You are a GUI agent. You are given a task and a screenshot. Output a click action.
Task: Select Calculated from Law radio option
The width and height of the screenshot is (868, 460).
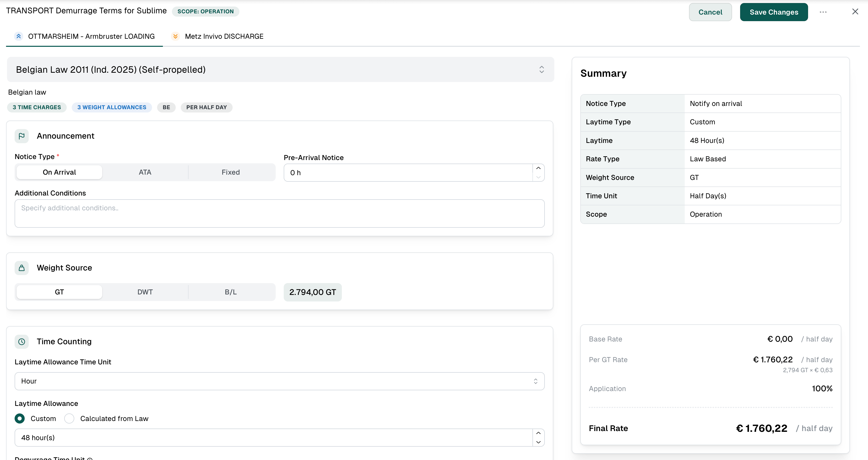point(69,418)
